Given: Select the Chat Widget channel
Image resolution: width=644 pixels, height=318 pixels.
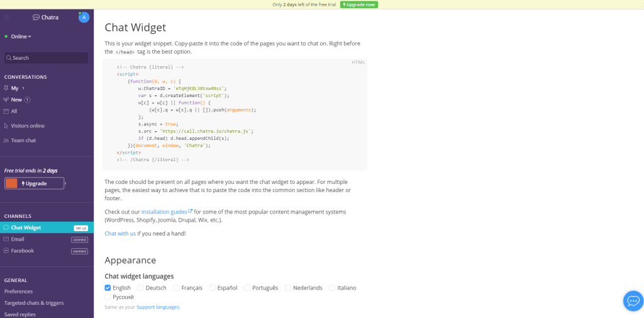Looking at the screenshot, I should 47,227.
